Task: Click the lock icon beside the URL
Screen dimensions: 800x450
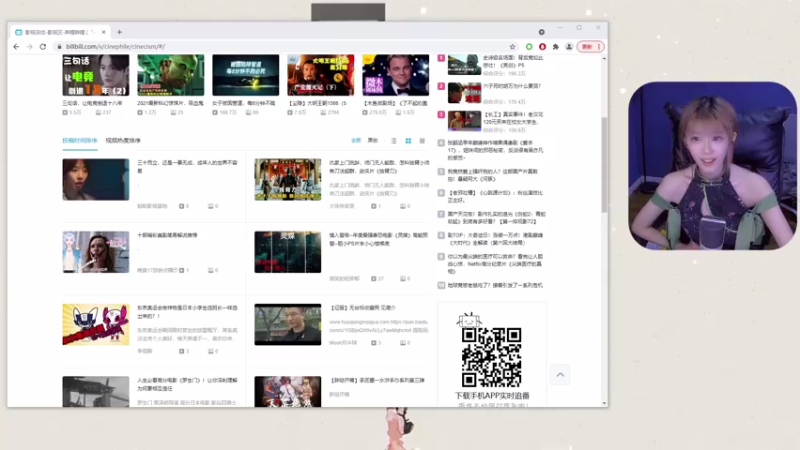Action: [x=59, y=46]
